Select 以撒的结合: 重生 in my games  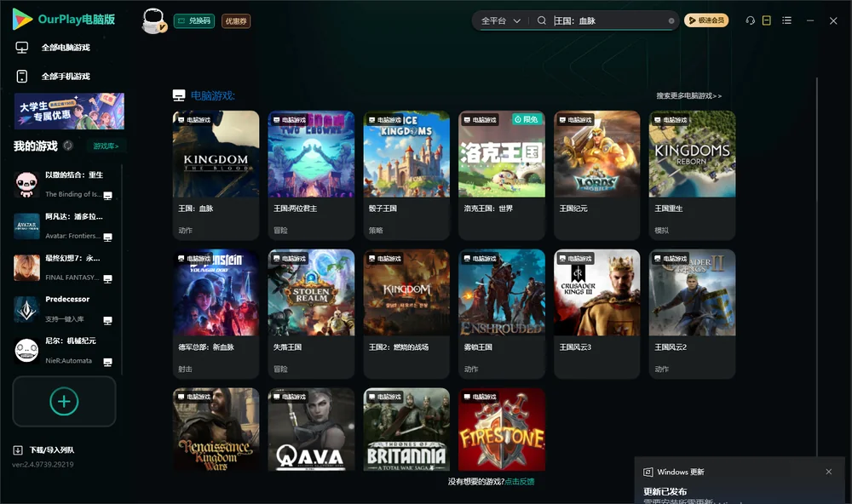64,185
